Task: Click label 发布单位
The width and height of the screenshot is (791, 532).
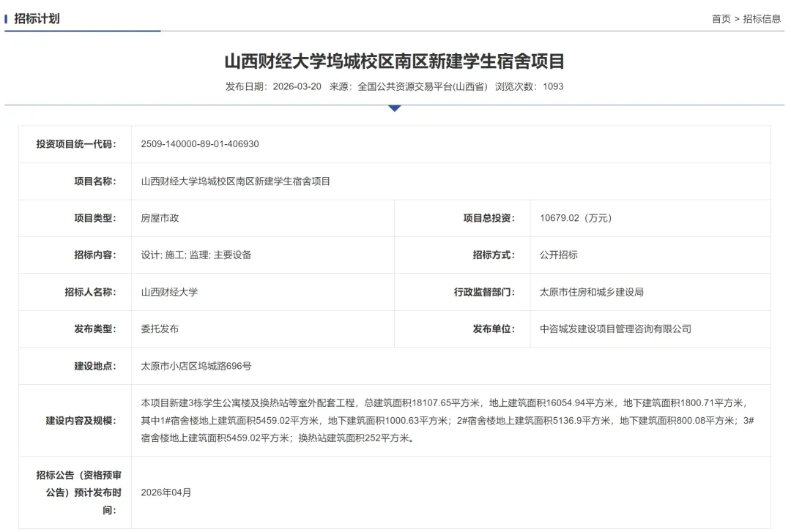Action: click(494, 329)
